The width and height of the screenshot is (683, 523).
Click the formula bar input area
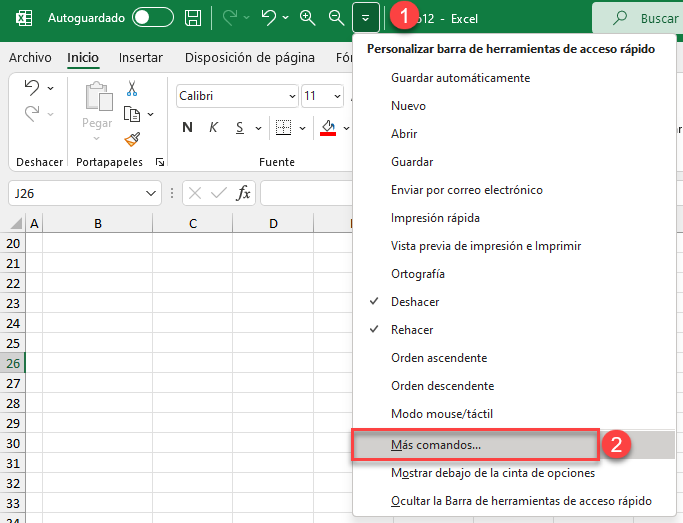(x=306, y=193)
